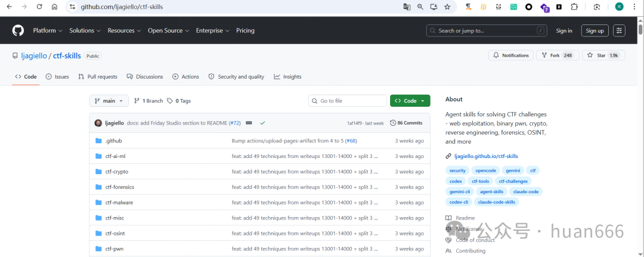
Task: Reload the page with the refresh icon
Action: (x=39, y=7)
